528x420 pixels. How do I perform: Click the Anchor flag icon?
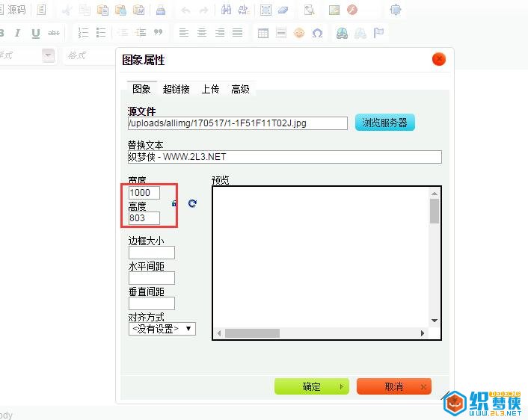(x=379, y=34)
